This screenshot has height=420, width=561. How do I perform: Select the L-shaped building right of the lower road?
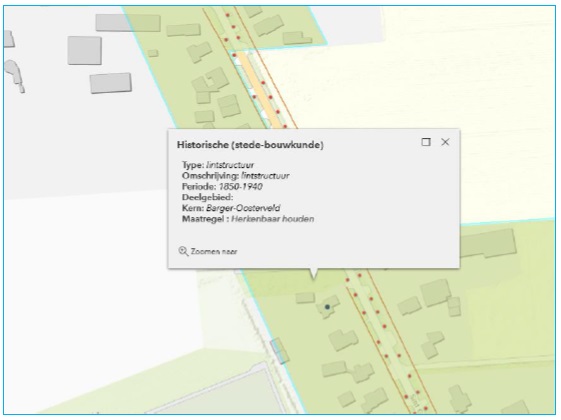pyautogui.click(x=432, y=344)
